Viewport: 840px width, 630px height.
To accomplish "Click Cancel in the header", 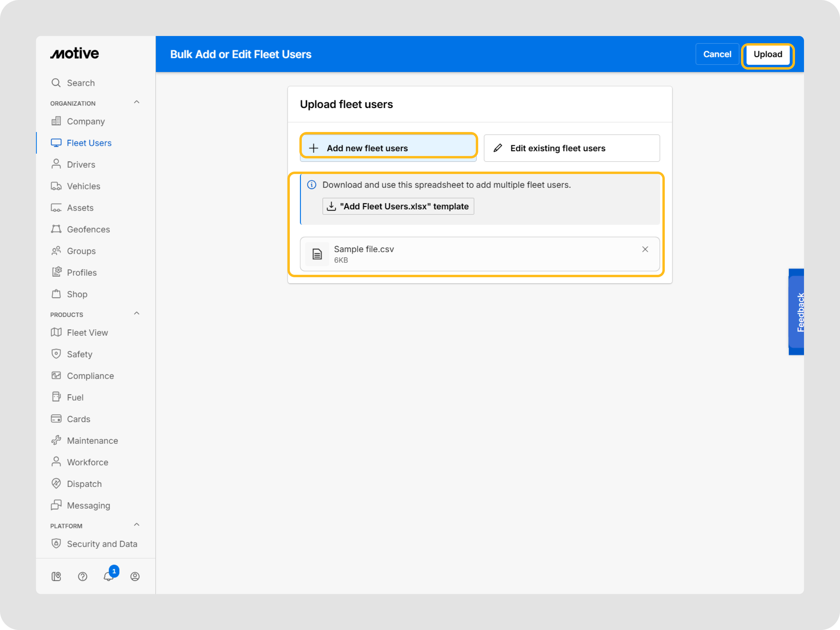I will click(717, 54).
